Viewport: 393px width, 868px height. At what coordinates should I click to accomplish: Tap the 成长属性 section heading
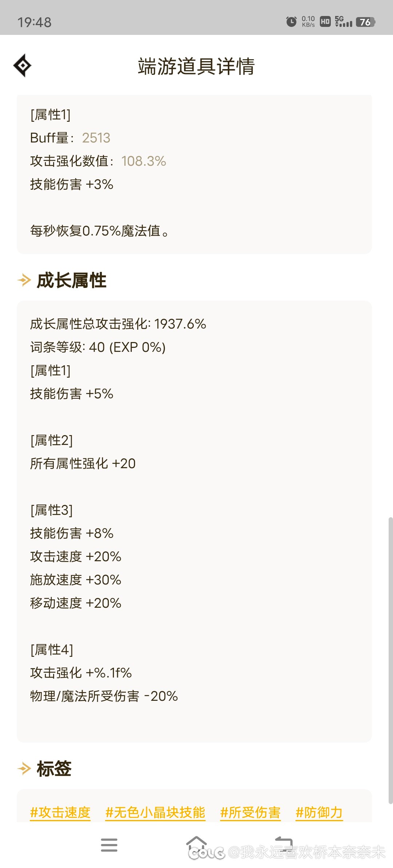tap(72, 281)
